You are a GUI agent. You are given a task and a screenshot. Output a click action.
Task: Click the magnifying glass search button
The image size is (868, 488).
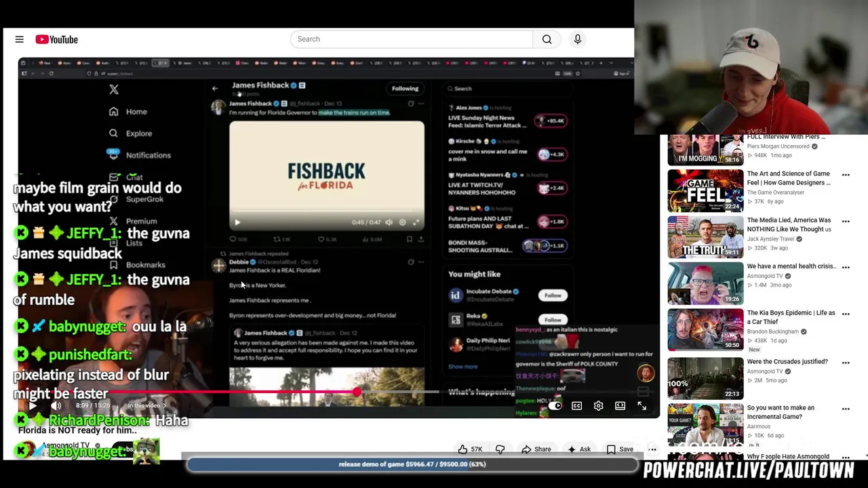547,39
